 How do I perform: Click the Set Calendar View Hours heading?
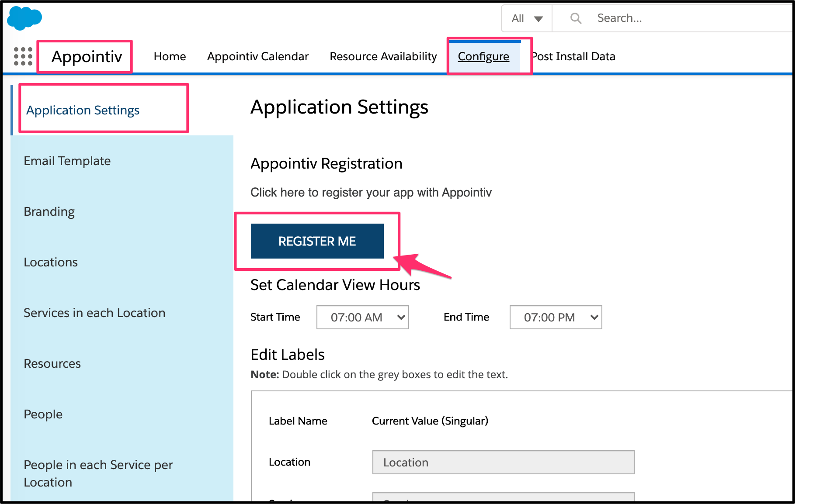pos(335,285)
